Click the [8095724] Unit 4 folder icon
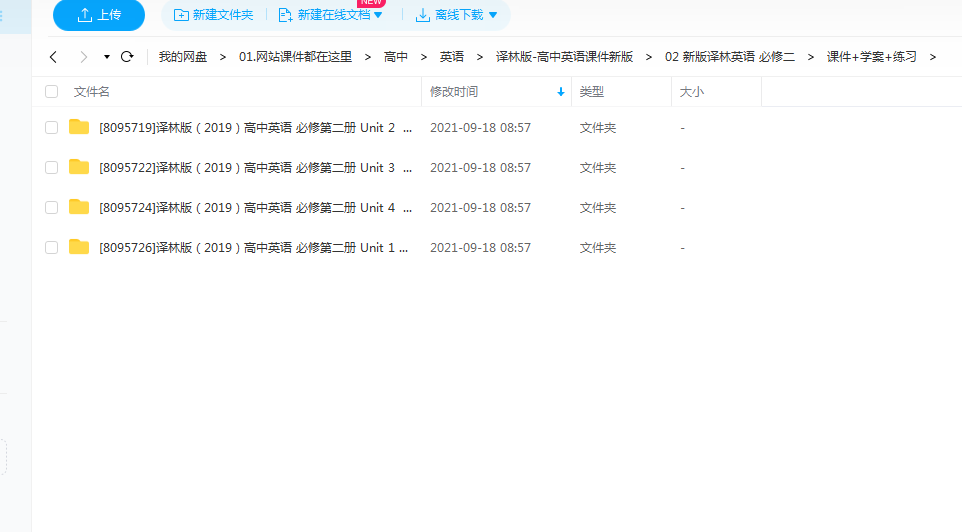The height and width of the screenshot is (532, 962). pos(79,206)
